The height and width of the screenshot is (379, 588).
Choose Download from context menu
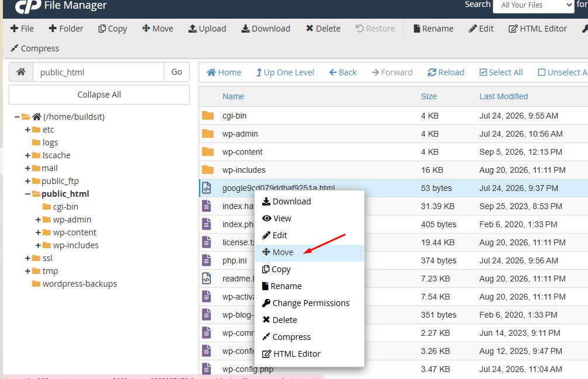pos(309,201)
